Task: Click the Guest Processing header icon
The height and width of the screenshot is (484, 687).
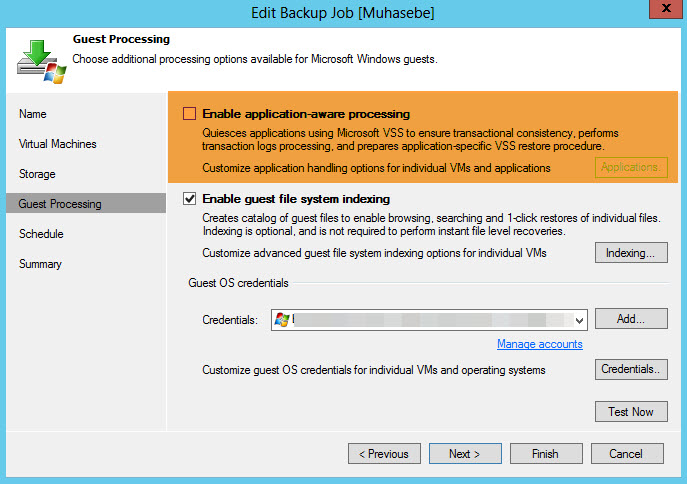Action: [x=40, y=58]
